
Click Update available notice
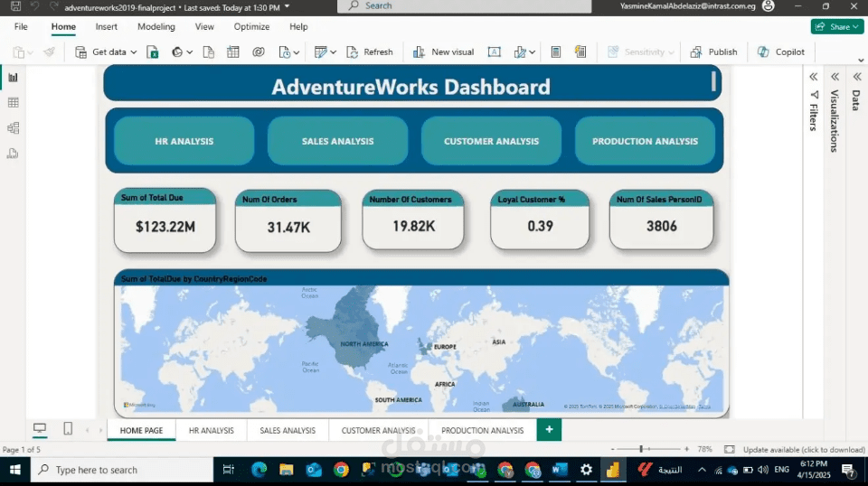click(804, 450)
